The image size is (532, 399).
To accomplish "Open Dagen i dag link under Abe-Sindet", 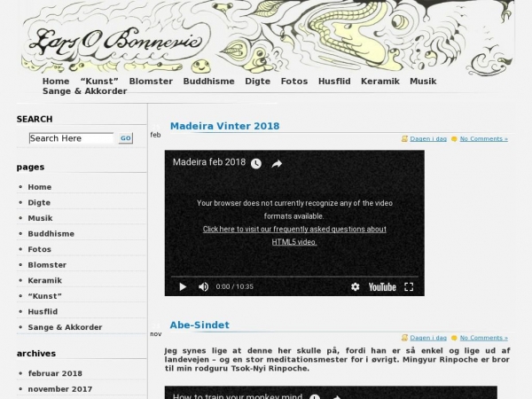I will (x=428, y=338).
